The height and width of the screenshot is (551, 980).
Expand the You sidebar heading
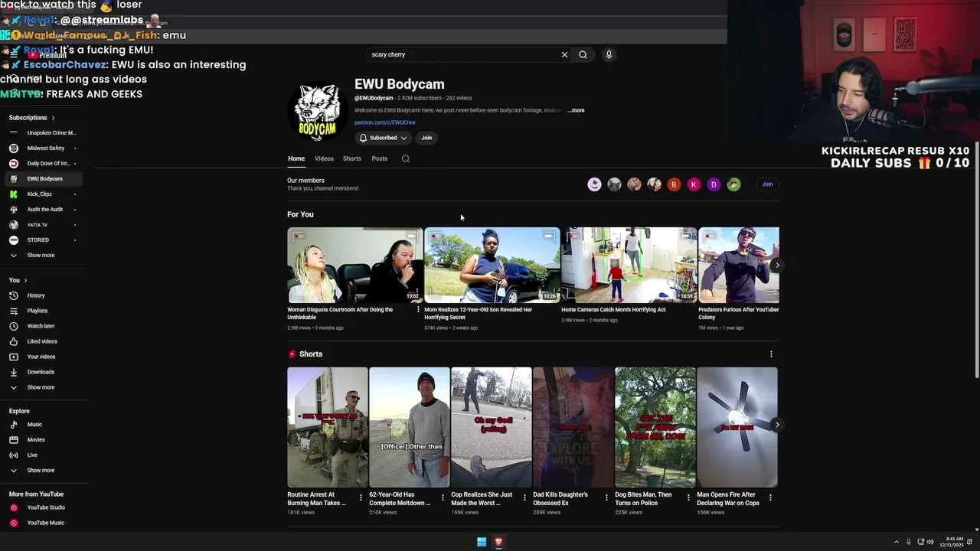point(18,281)
